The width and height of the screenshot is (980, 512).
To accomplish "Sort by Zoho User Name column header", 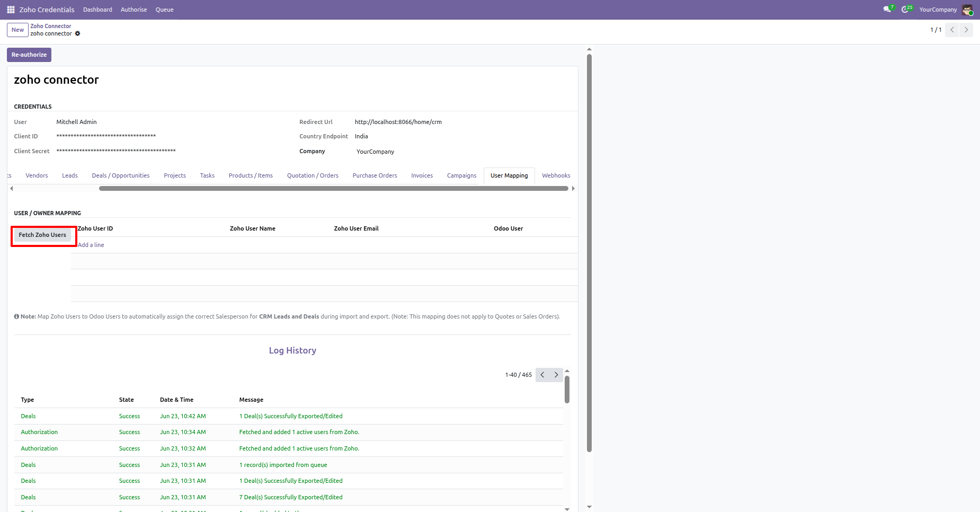I will coord(252,228).
